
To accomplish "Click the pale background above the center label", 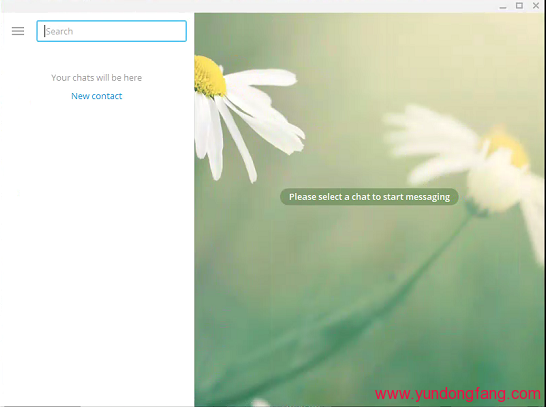I will [348, 104].
